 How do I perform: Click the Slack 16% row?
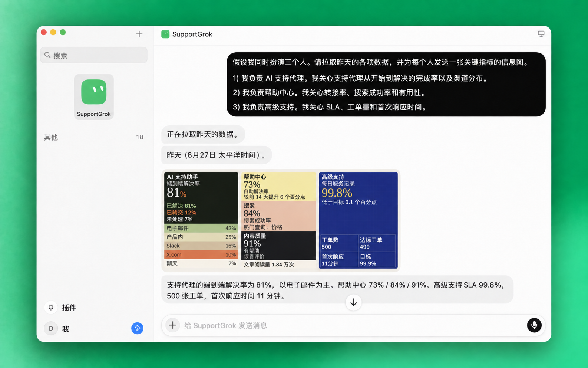tap(201, 246)
